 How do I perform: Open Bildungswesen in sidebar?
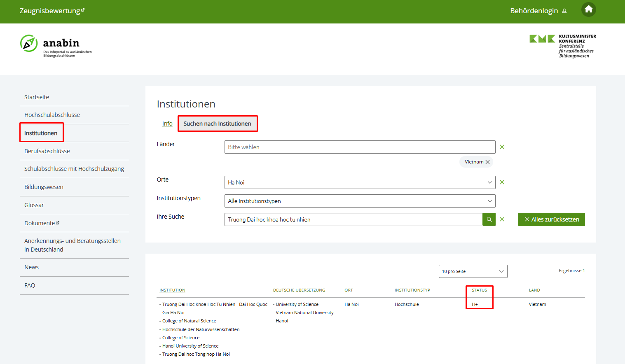[x=44, y=187]
